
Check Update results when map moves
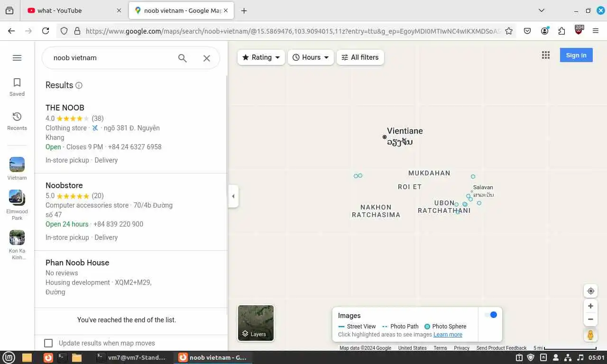(48, 343)
